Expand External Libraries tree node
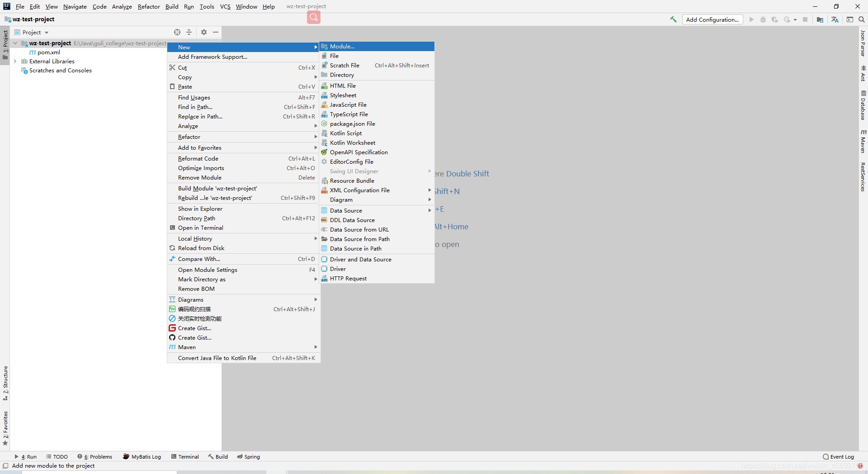This screenshot has width=868, height=474. 15,62
